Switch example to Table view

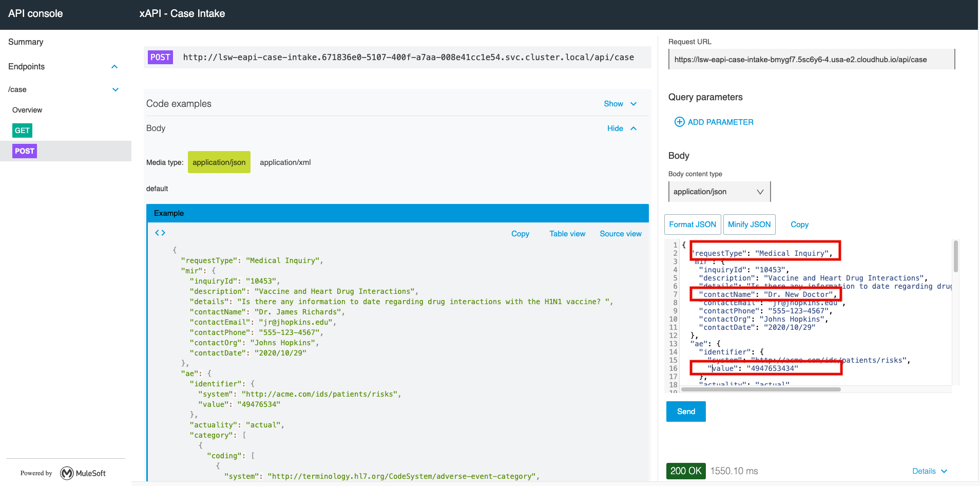[567, 234]
